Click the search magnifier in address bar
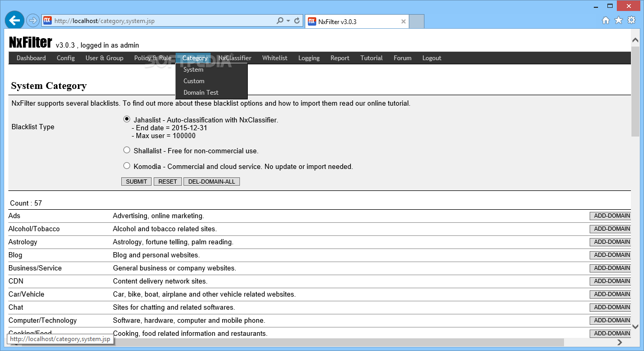This screenshot has width=644, height=351. 280,21
